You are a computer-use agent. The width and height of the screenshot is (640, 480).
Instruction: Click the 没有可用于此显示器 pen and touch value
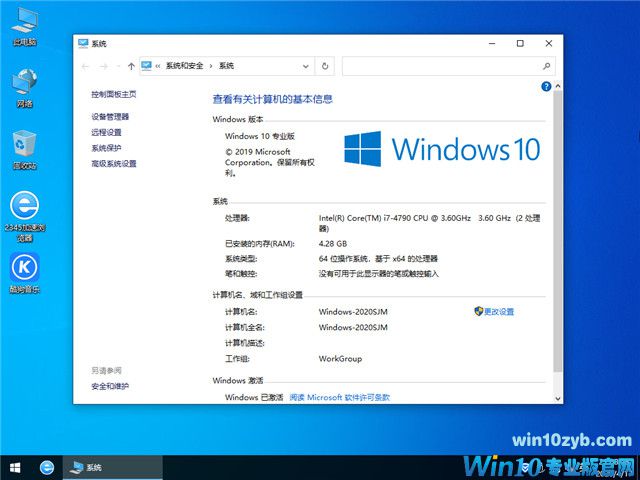pyautogui.click(x=378, y=273)
